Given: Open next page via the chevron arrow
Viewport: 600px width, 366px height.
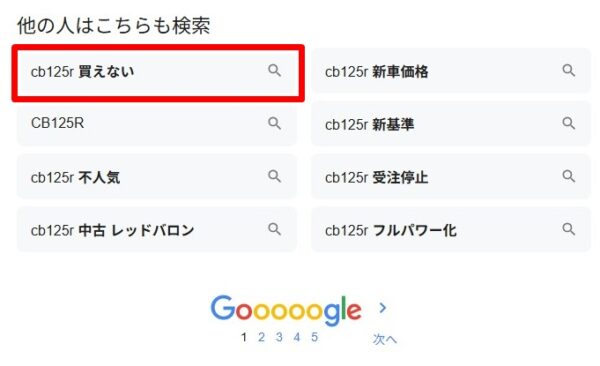Looking at the screenshot, I should [x=383, y=308].
